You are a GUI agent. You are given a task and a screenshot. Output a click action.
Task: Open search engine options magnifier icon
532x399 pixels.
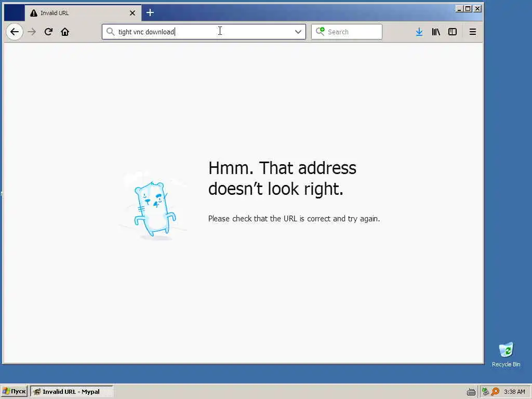[320, 31]
